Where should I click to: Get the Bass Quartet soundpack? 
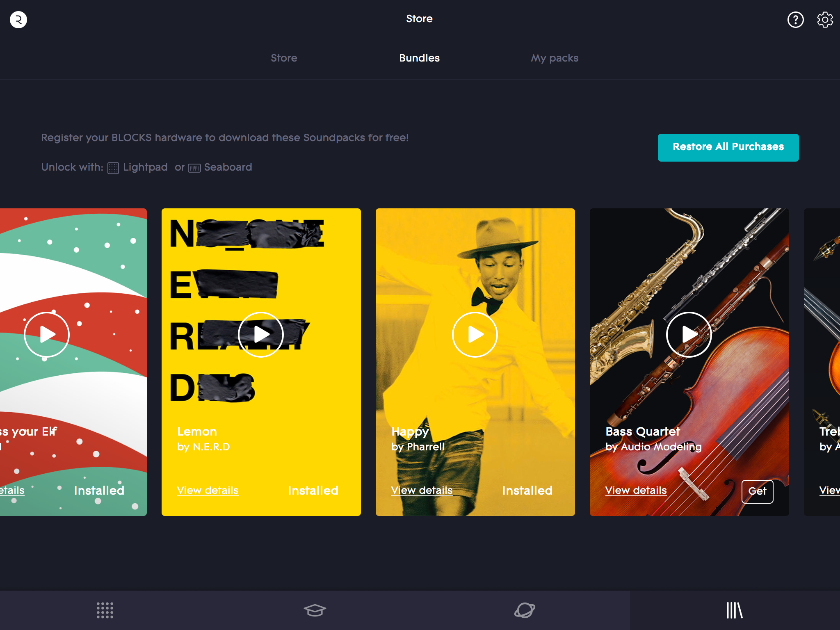point(757,491)
